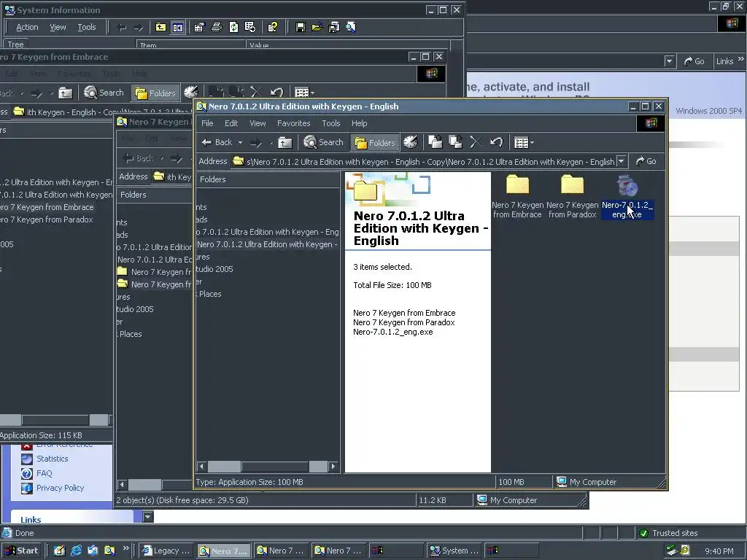Screen dimensions: 747x560
Task: Open File menu in front Nero window
Action: (207, 123)
